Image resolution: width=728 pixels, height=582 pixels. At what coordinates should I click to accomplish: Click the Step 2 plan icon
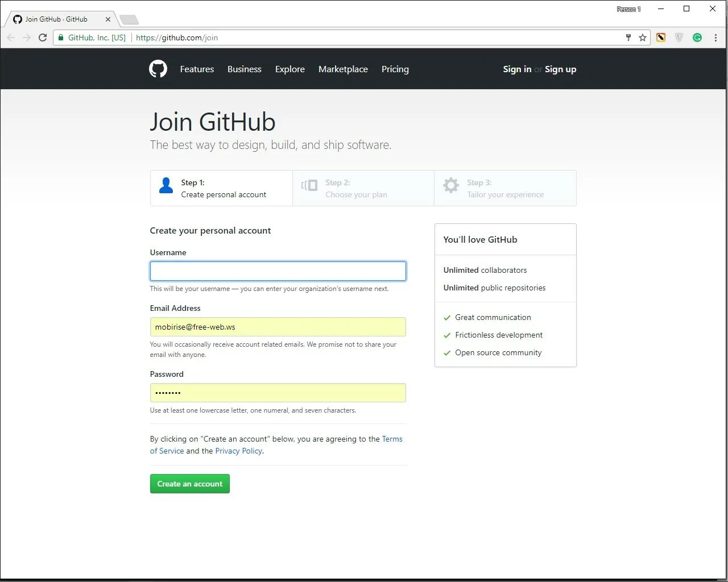[309, 185]
